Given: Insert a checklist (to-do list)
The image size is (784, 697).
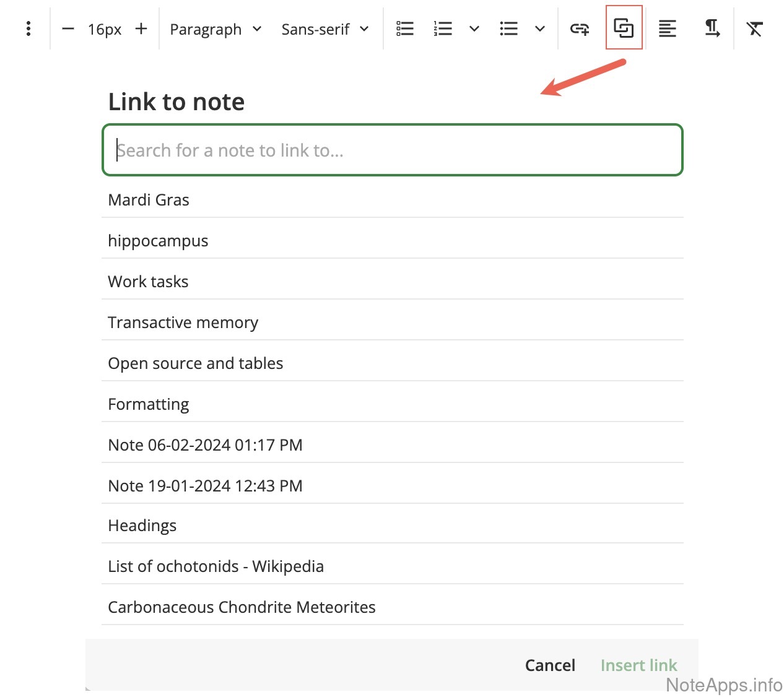Looking at the screenshot, I should 405,28.
